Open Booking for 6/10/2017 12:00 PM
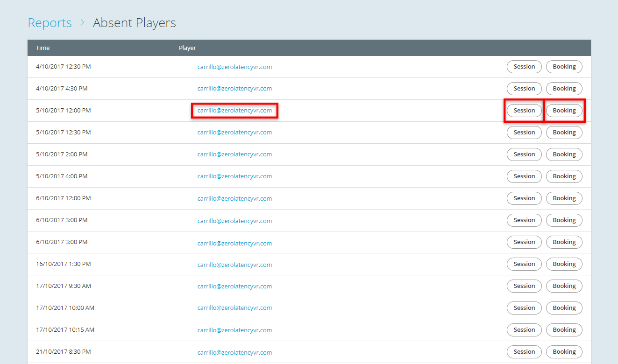The height and width of the screenshot is (364, 618). pos(564,198)
